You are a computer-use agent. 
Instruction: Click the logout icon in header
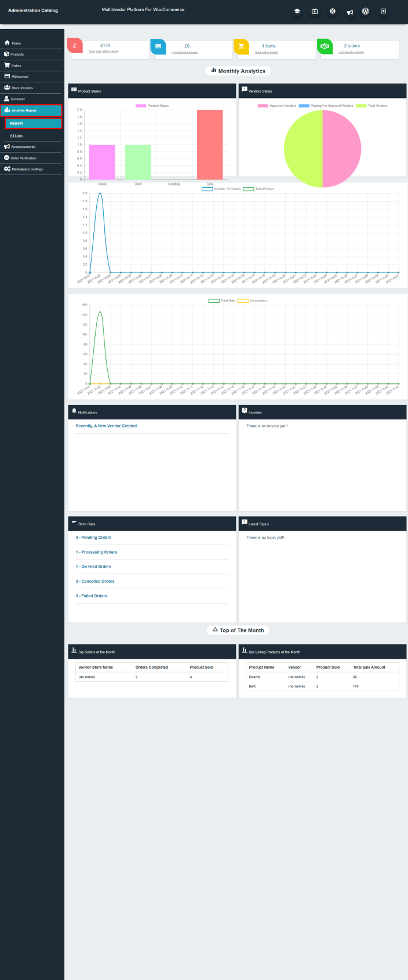point(383,11)
